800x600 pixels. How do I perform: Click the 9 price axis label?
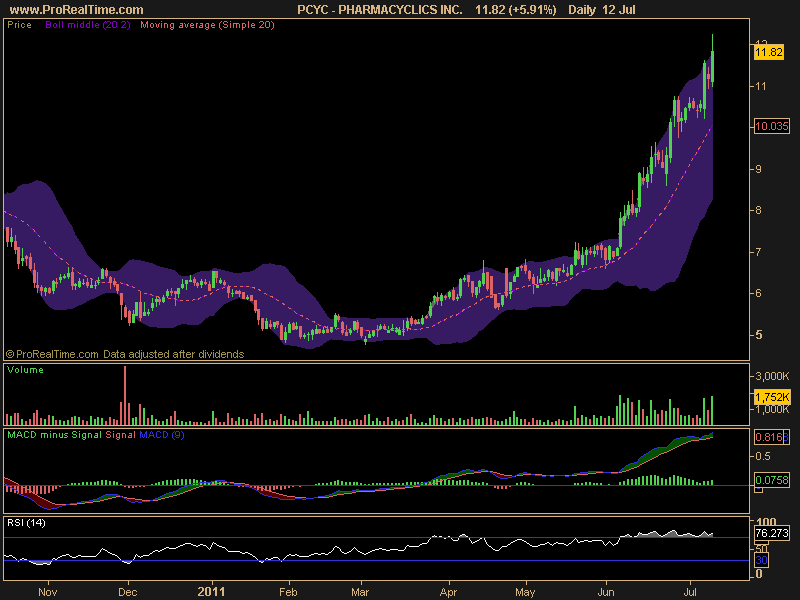(x=759, y=169)
